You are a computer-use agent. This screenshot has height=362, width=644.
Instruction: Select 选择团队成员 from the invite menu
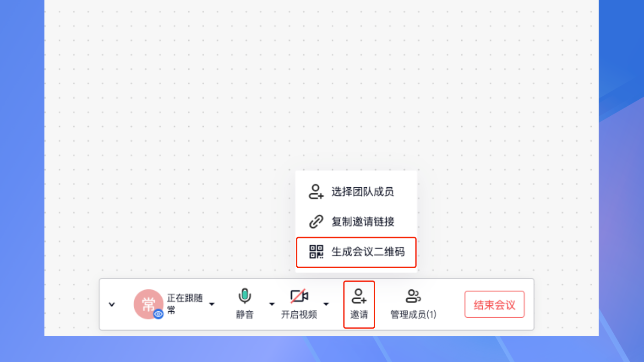pos(356,191)
